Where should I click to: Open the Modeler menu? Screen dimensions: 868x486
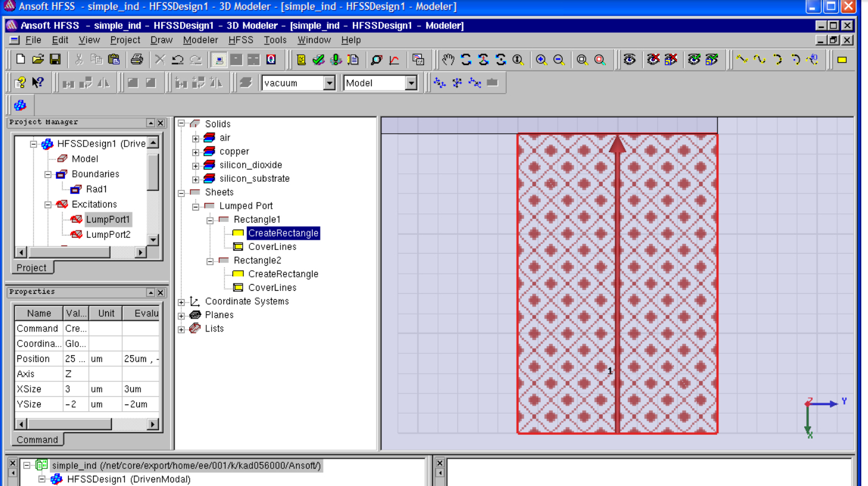(x=201, y=40)
